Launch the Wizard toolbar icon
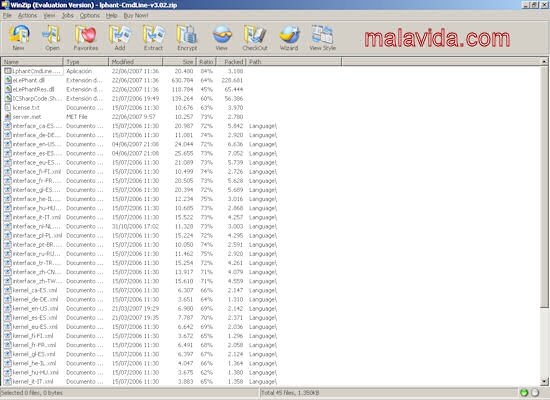 pyautogui.click(x=289, y=34)
